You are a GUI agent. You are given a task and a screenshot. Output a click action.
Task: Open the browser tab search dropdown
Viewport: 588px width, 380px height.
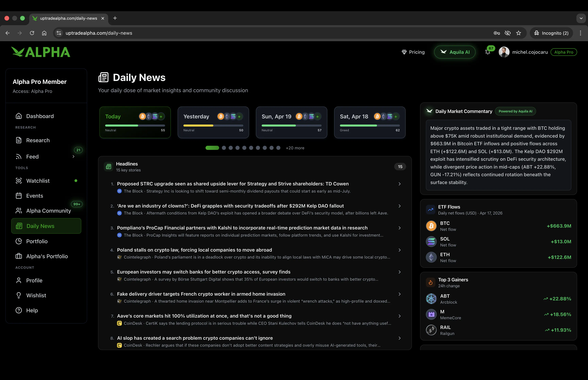(581, 18)
